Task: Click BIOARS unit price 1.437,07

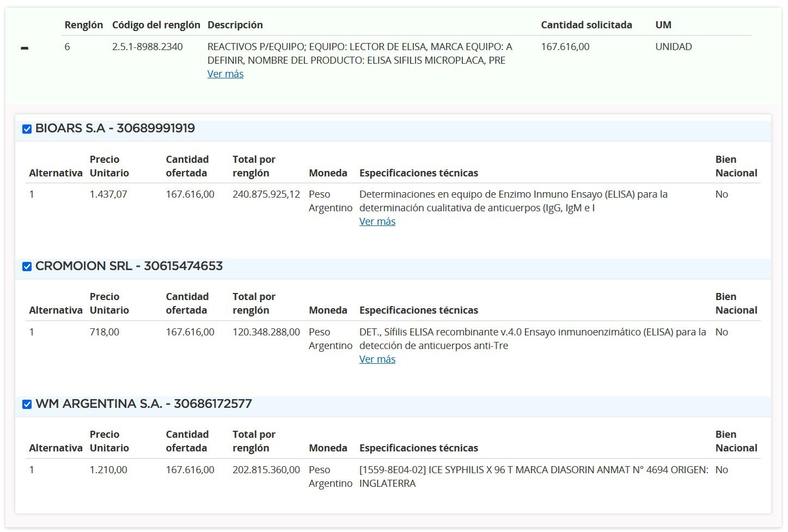Action: pyautogui.click(x=108, y=194)
